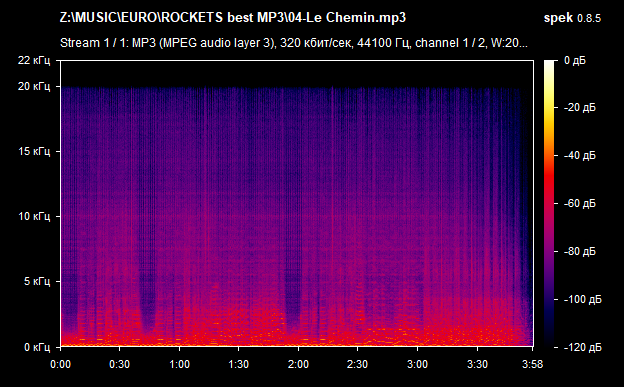Click the '-20 дБ' level label
This screenshot has width=624, height=387.
click(580, 108)
